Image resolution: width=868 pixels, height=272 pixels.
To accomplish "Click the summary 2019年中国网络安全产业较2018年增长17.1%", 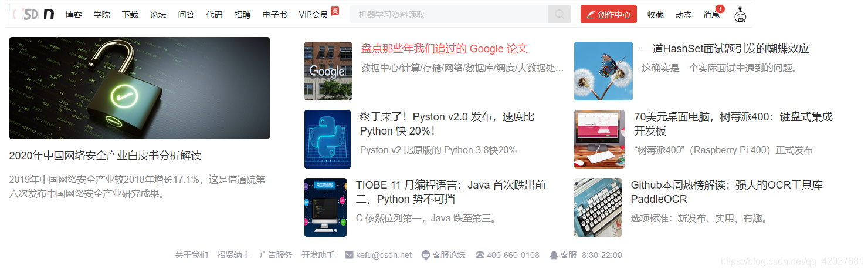I will 137,186.
